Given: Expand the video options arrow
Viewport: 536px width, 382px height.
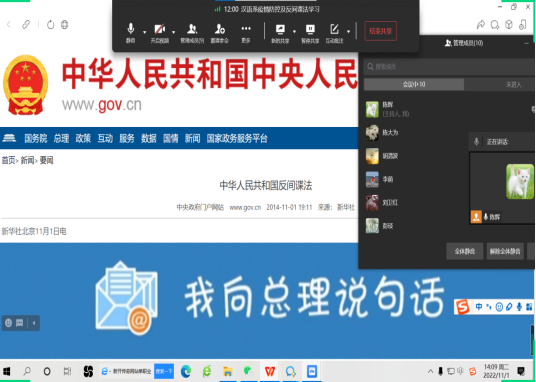Looking at the screenshot, I should coord(174,32).
